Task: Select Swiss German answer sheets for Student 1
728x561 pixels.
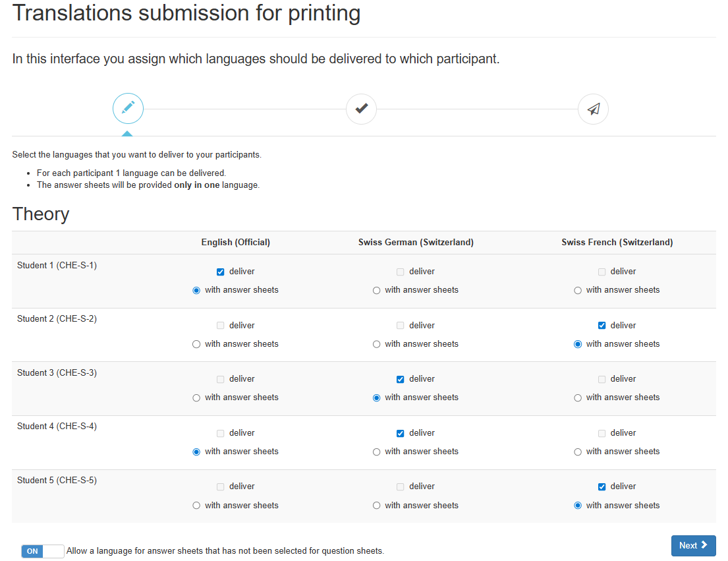Action: [377, 290]
